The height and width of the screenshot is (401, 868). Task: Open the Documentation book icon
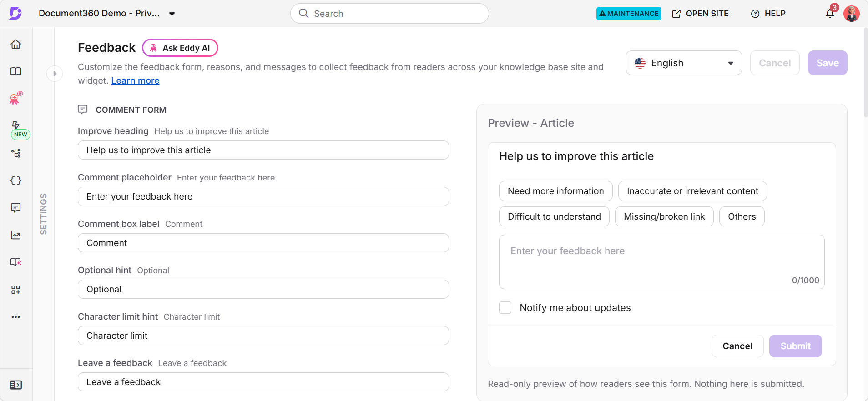(16, 71)
